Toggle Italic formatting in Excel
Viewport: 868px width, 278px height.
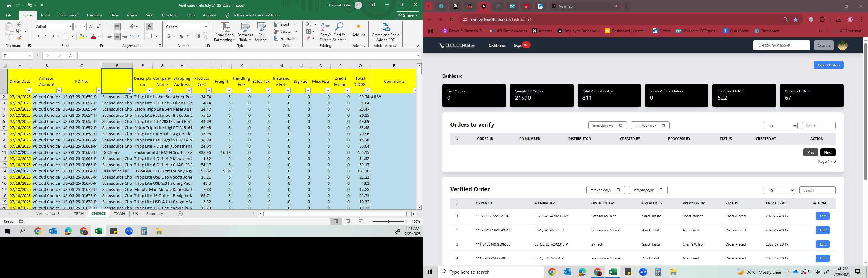[45, 36]
